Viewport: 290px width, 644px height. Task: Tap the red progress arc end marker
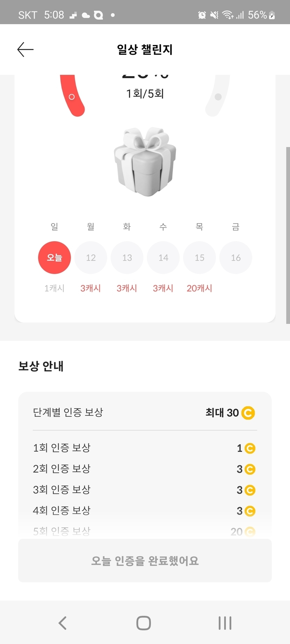coord(72,97)
